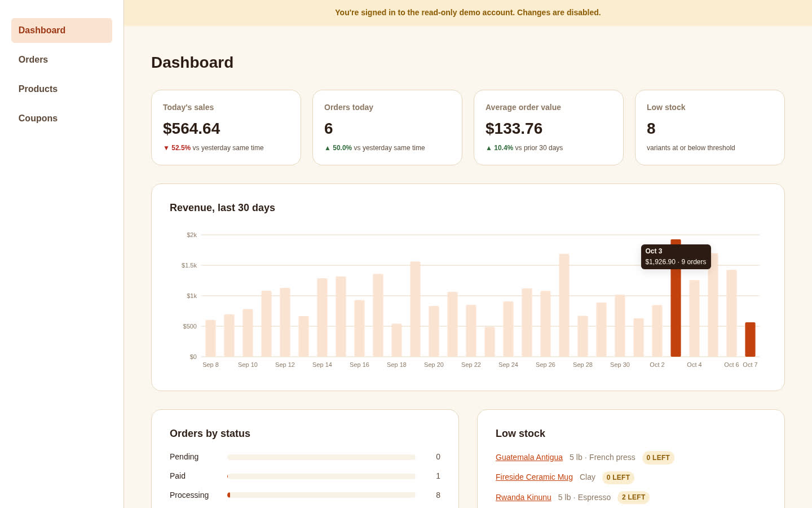Click the Pending status label
Image resolution: width=812 pixels, height=508 pixels.
pyautogui.click(x=184, y=457)
